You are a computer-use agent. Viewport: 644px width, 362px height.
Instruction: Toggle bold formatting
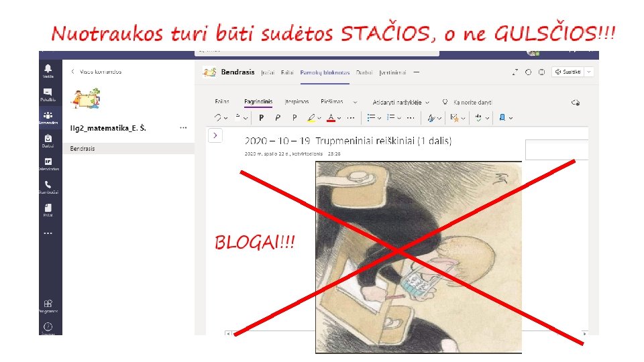[261, 118]
